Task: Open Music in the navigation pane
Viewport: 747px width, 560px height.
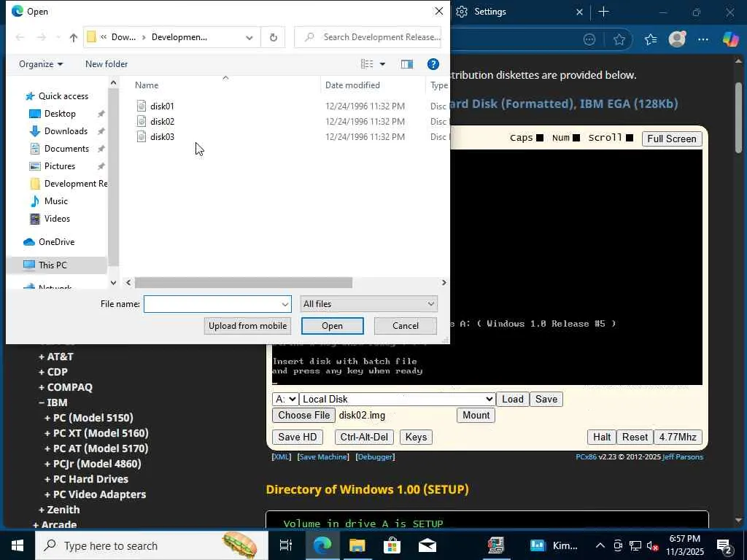Action: pyautogui.click(x=55, y=201)
